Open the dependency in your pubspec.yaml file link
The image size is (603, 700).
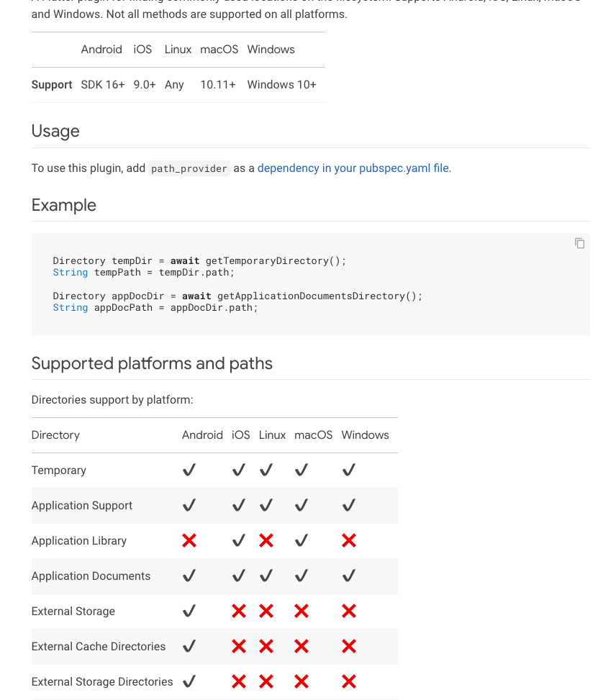pyautogui.click(x=353, y=168)
